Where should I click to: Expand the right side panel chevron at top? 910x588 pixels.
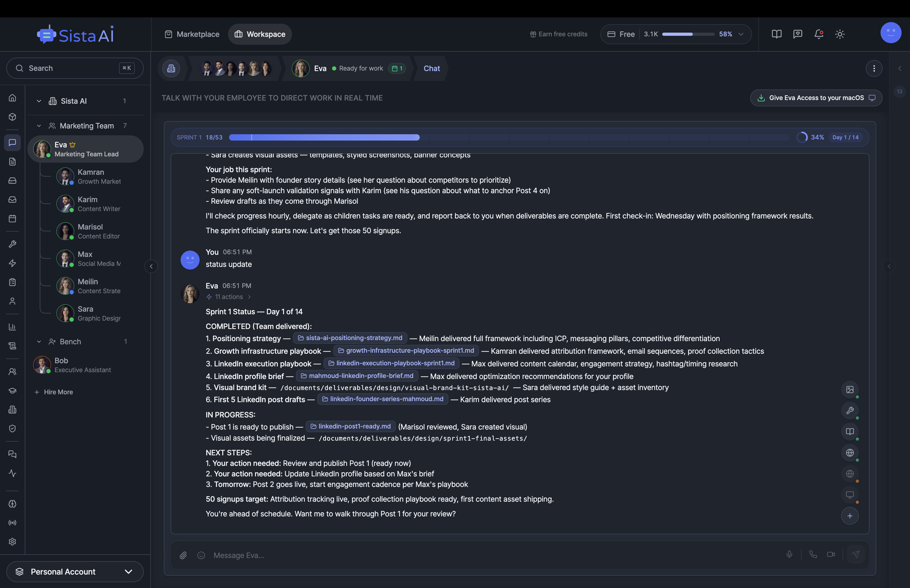899,69
